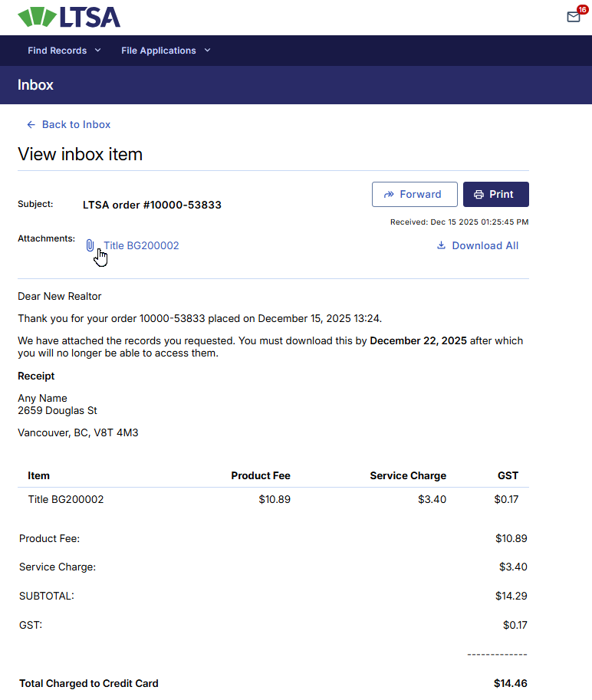The height and width of the screenshot is (700, 592).
Task: Click the printer icon in the Print button
Action: (x=479, y=194)
